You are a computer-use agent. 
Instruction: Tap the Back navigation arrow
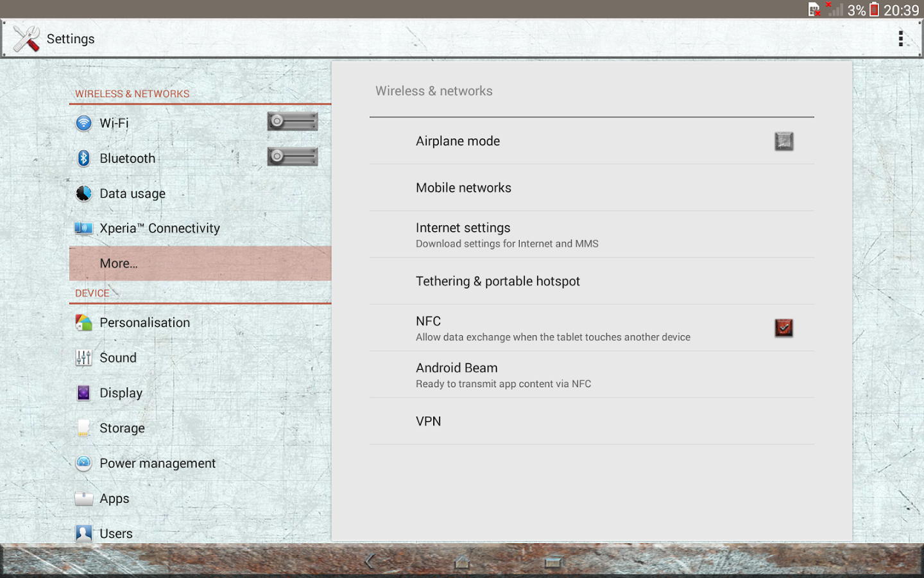[x=370, y=561]
